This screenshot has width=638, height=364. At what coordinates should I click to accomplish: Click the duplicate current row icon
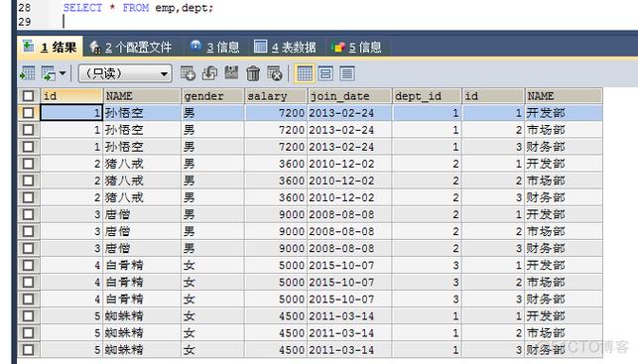click(209, 73)
